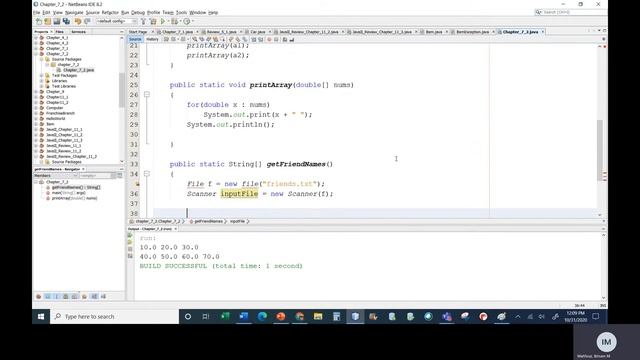Click the History view button
Image resolution: width=640 pixels, height=360 pixels.
[x=152, y=40]
